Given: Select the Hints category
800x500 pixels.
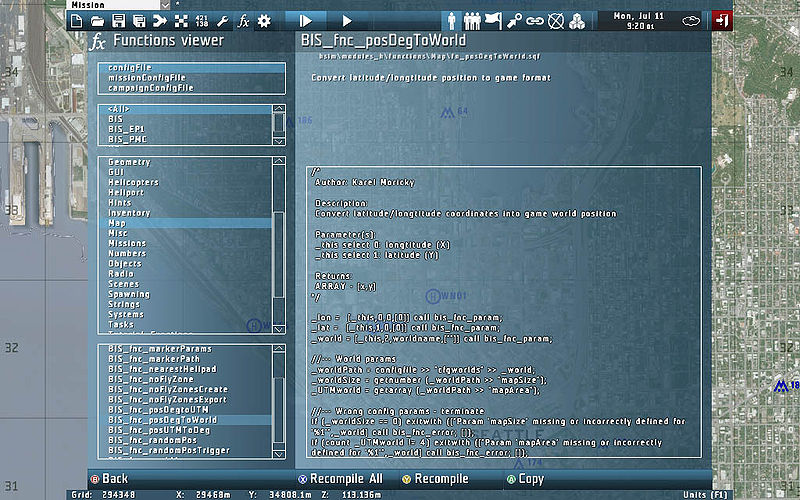Looking at the screenshot, I should click(186, 203).
